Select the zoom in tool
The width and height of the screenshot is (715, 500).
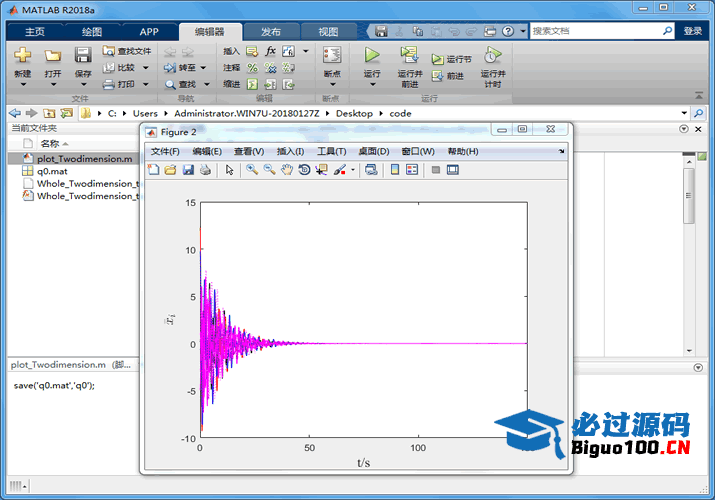pyautogui.click(x=252, y=170)
